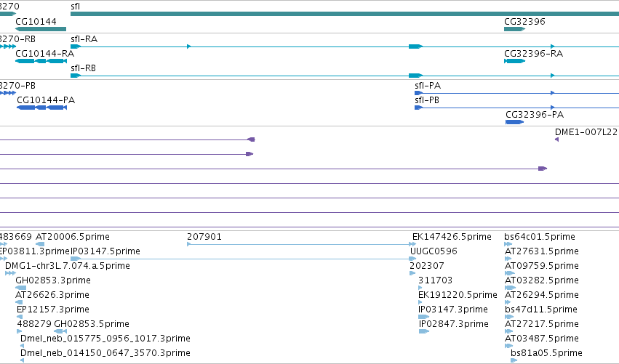Select the 488279 EST label
The height and width of the screenshot is (364, 619).
point(34,324)
